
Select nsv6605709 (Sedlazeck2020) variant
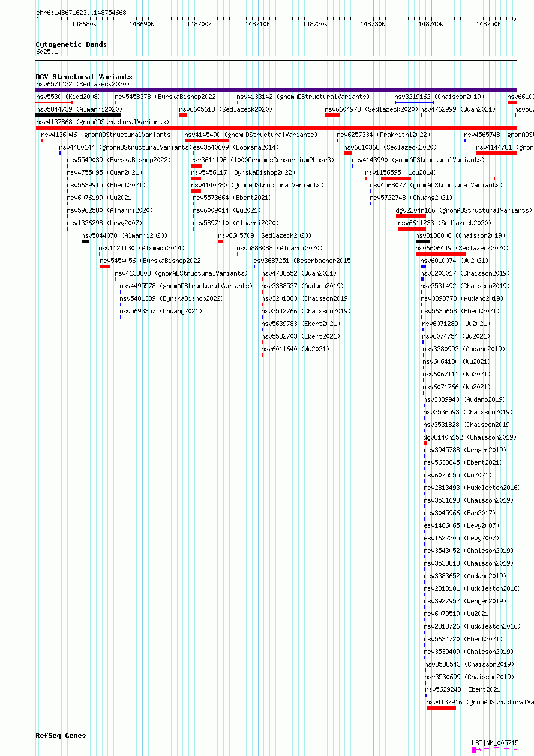265,235
